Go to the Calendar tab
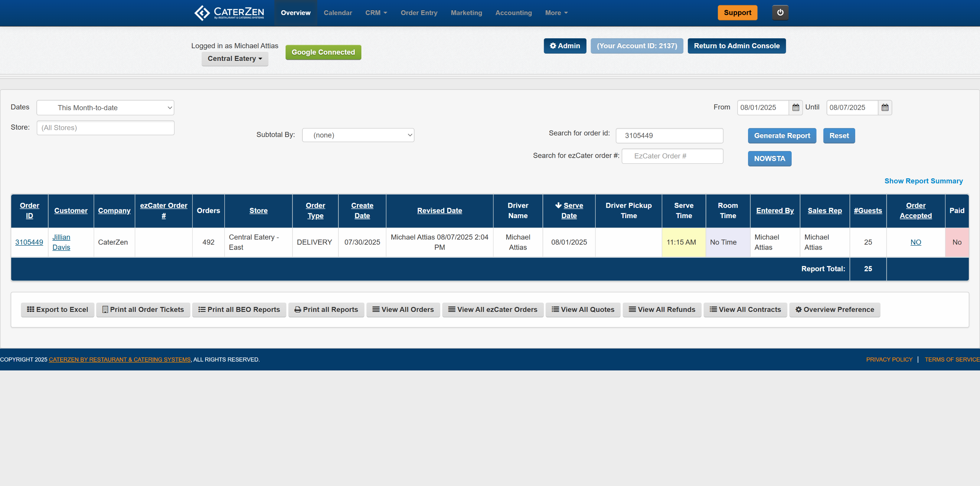This screenshot has height=486, width=980. click(x=338, y=13)
